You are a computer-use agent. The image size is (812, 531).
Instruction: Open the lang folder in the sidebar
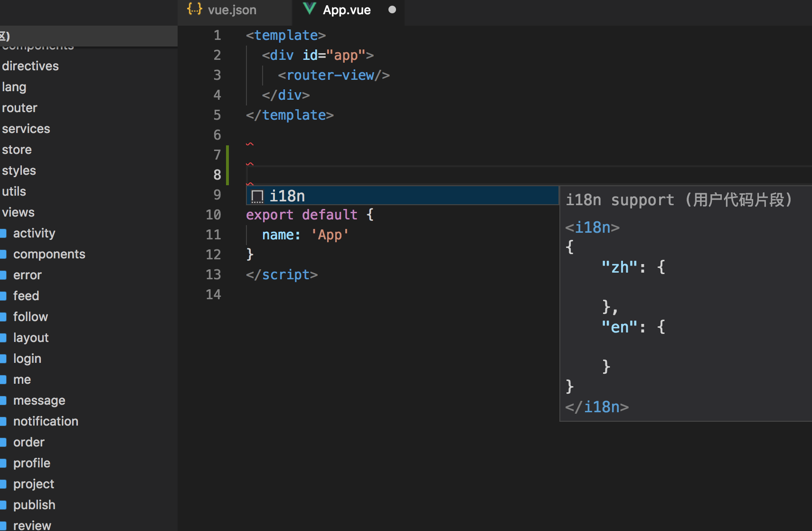(14, 86)
